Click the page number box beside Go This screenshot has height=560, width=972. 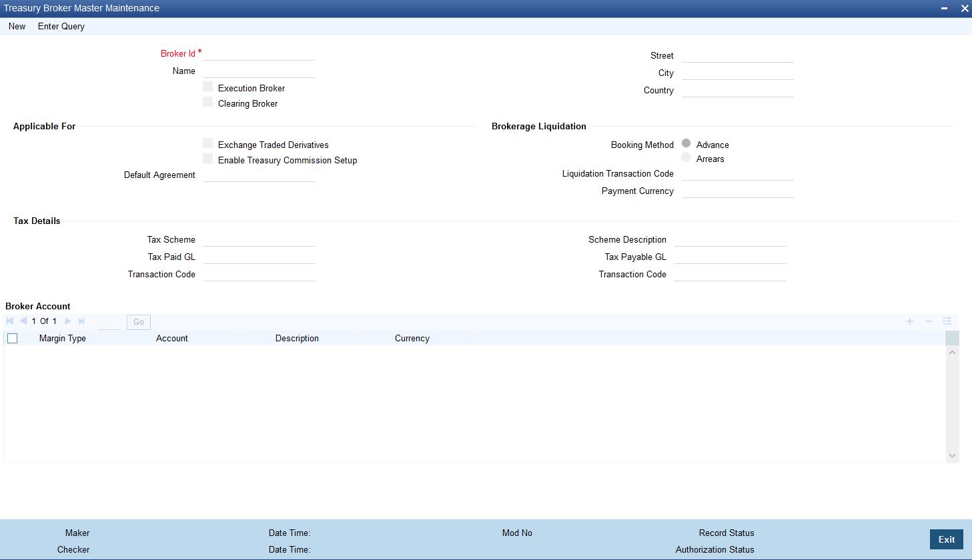pos(109,322)
